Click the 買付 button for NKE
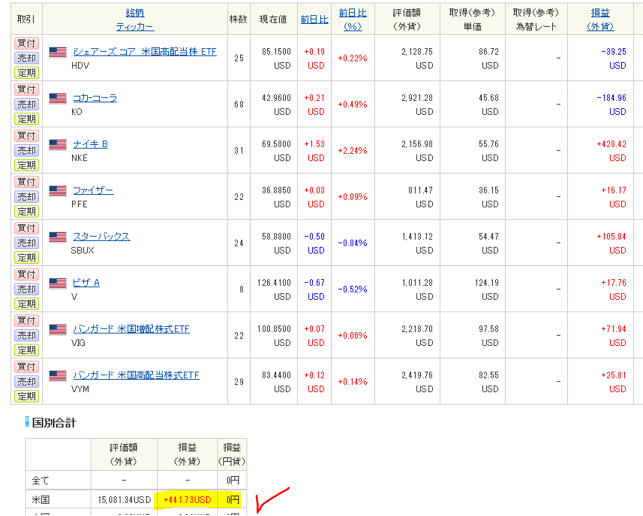This screenshot has width=643, height=516. (27, 136)
